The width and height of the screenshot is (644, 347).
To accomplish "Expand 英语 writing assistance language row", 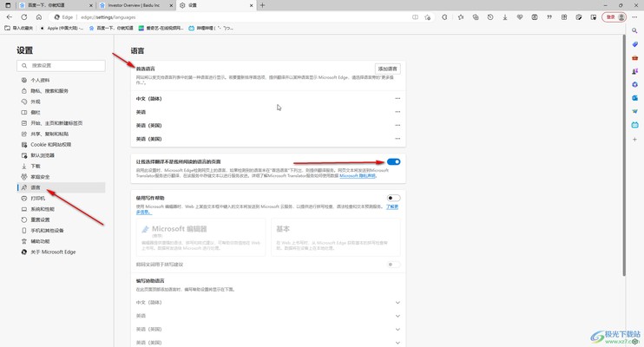I will coord(398,316).
